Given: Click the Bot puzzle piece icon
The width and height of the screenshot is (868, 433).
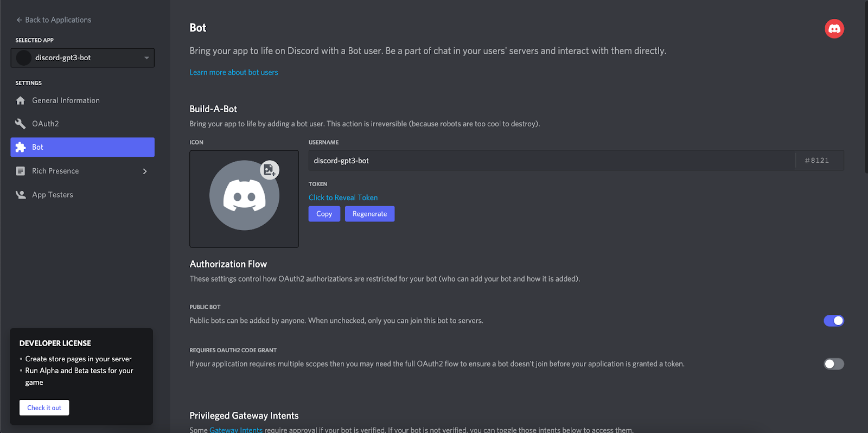Looking at the screenshot, I should click(21, 147).
